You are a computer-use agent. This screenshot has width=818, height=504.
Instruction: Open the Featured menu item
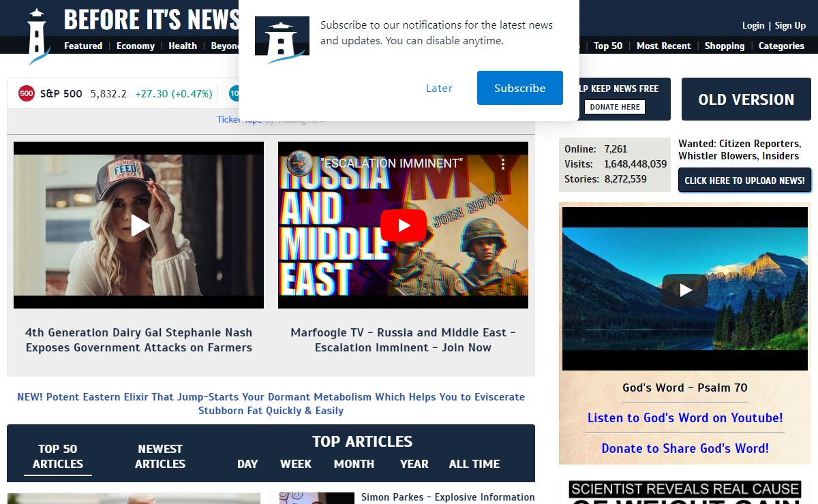coord(83,46)
